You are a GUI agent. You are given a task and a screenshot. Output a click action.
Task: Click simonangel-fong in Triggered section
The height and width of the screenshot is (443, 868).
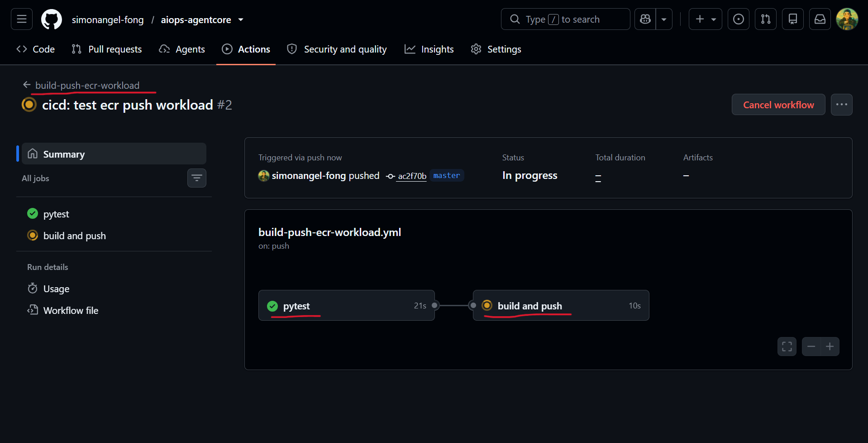pyautogui.click(x=309, y=176)
